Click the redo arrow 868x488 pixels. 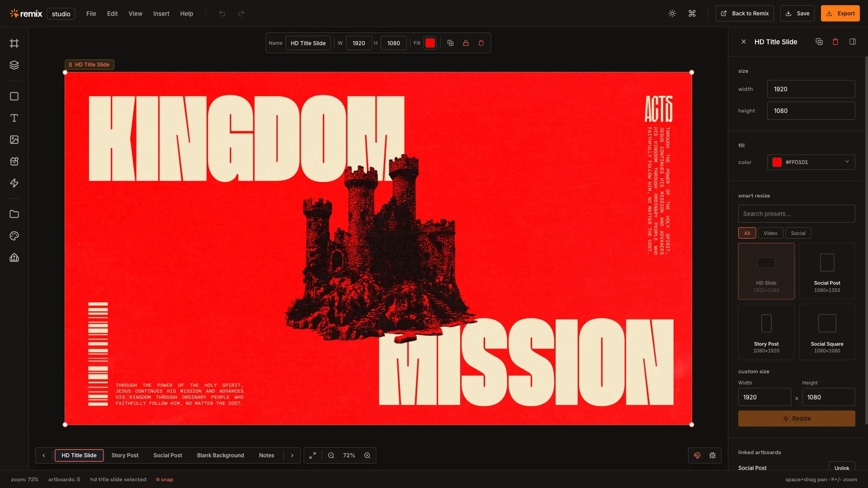[x=241, y=14]
